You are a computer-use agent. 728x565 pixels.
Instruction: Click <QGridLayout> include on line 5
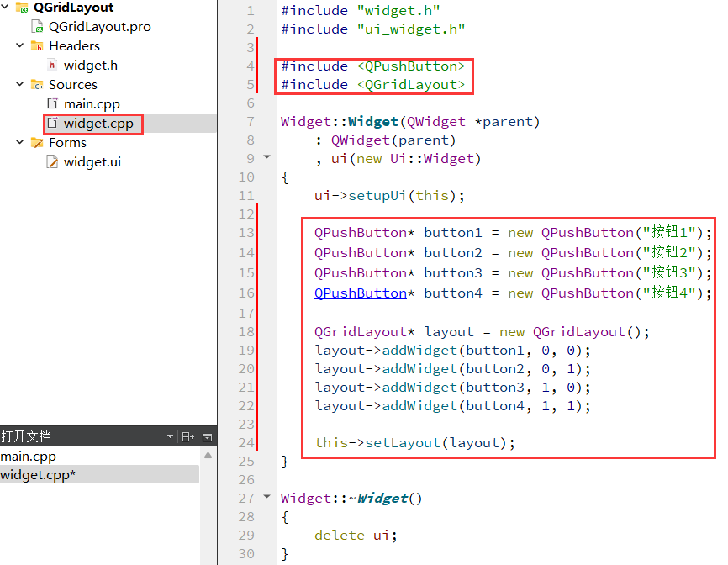tap(411, 84)
